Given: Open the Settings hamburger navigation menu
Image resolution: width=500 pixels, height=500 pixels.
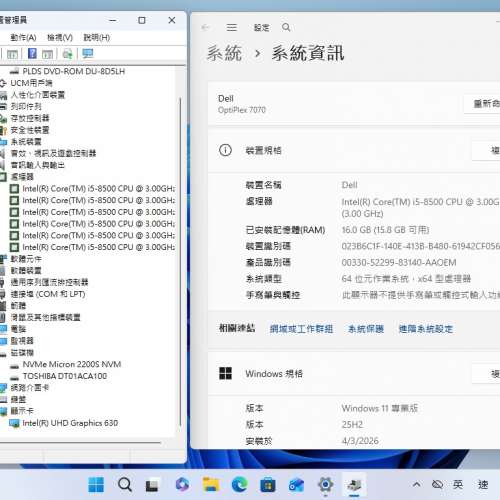Looking at the screenshot, I should click(x=232, y=27).
